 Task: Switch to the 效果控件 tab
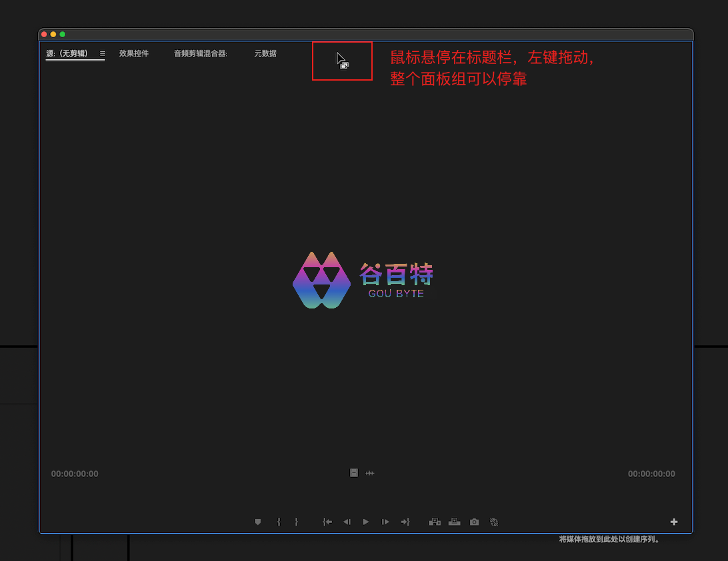134,53
